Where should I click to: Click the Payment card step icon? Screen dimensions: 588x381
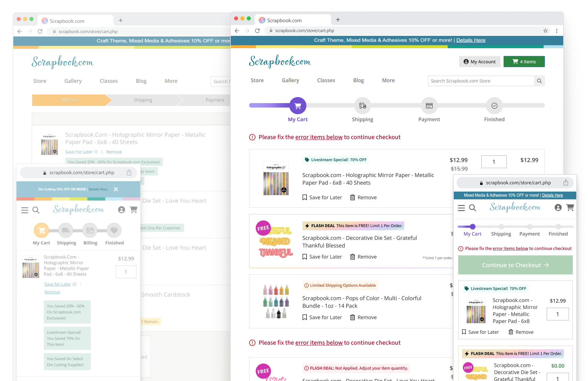pos(429,106)
